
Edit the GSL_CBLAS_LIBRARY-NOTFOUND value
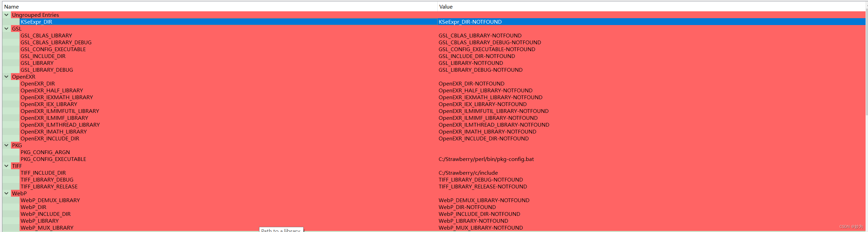[x=480, y=36]
